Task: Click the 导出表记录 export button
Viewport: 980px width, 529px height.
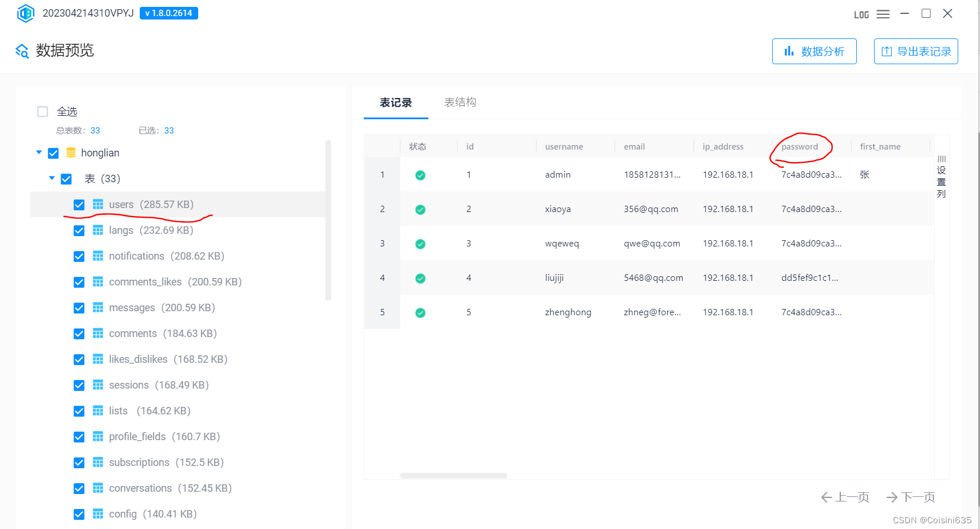Action: 916,52
